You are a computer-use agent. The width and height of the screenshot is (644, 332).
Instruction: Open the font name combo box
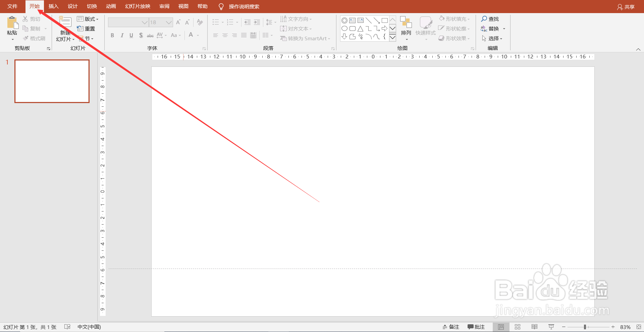[x=128, y=22]
